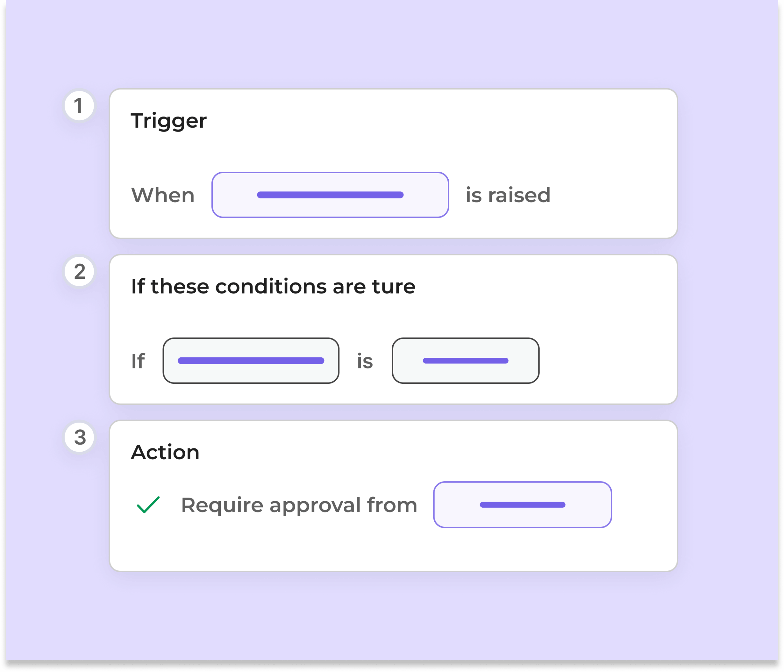Click the "is" label between condition fields
The image size is (784, 672).
pyautogui.click(x=365, y=361)
